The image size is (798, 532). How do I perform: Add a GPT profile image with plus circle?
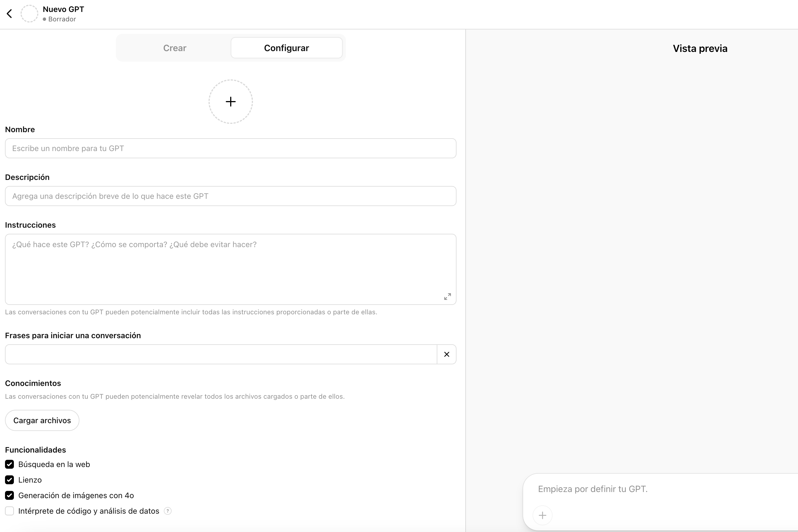click(230, 101)
